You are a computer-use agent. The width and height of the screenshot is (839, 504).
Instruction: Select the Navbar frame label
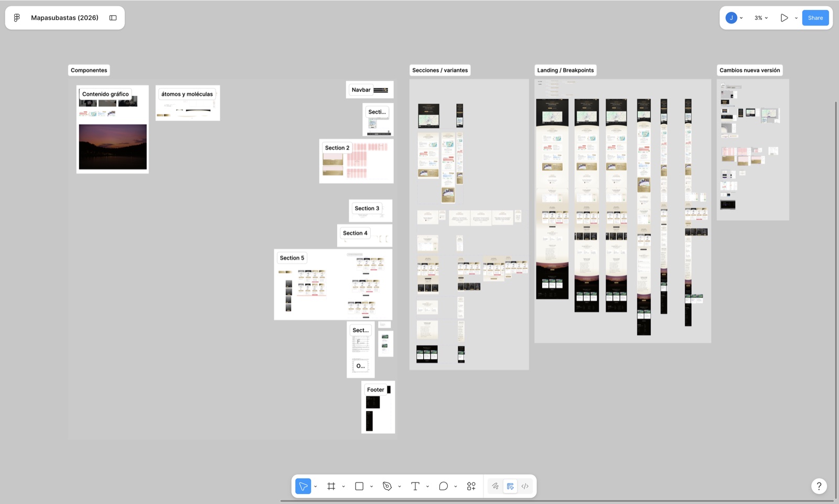coord(361,90)
